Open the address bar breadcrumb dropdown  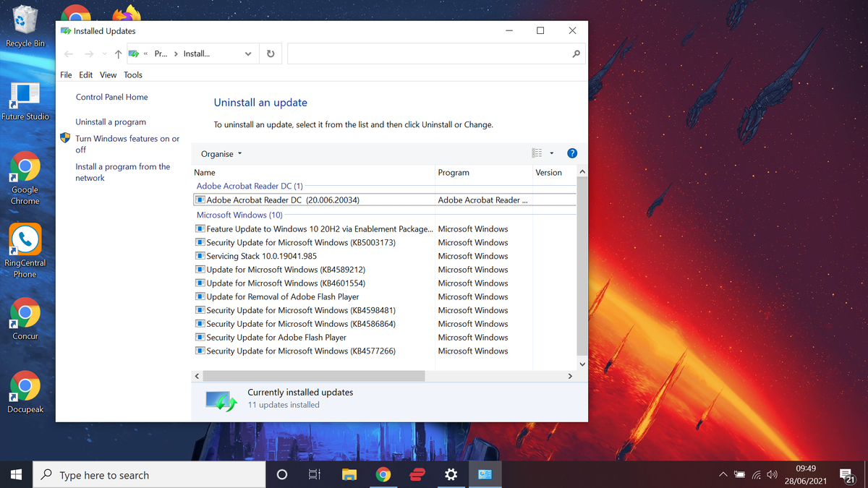pyautogui.click(x=247, y=53)
